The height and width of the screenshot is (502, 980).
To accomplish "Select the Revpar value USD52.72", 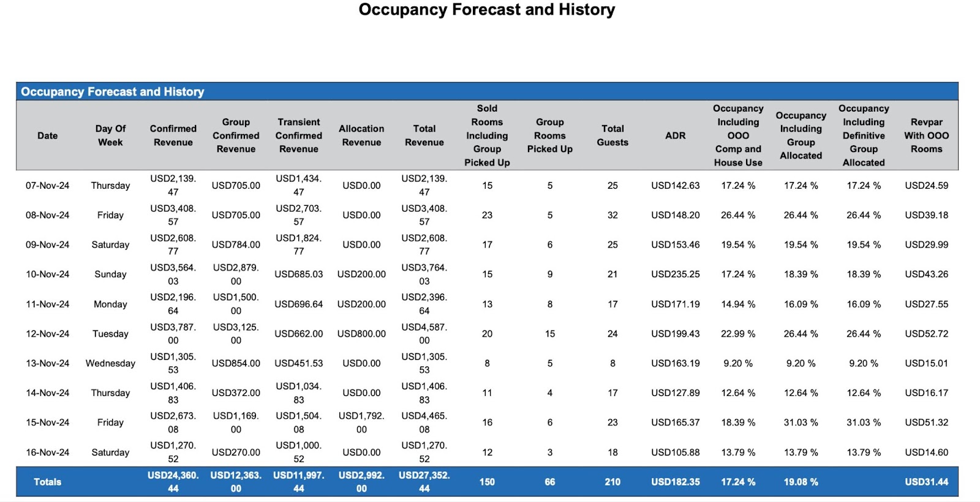I will 926,333.
